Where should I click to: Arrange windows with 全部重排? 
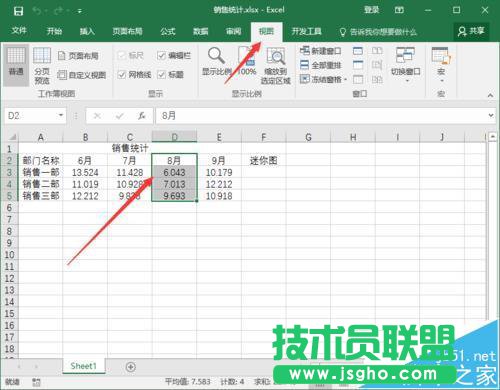[321, 65]
